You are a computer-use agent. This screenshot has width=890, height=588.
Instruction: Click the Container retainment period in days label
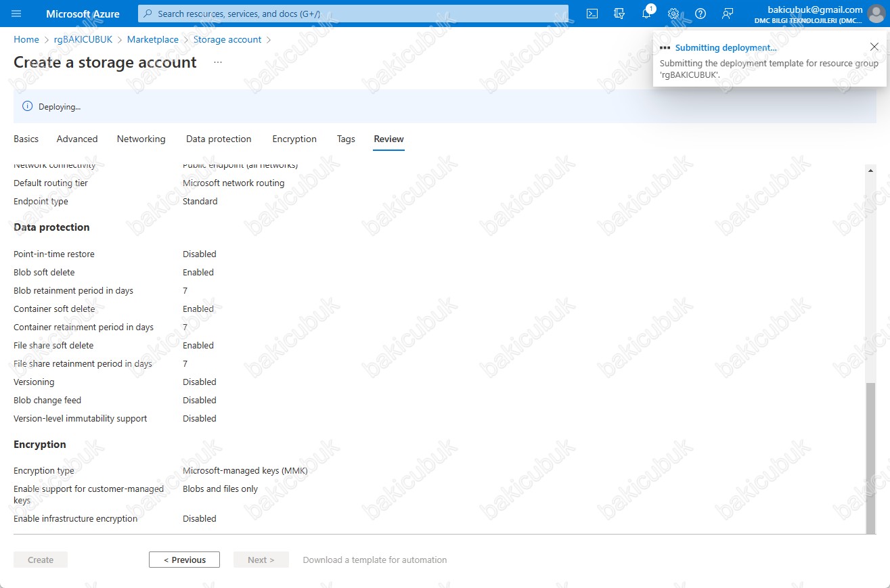84,327
